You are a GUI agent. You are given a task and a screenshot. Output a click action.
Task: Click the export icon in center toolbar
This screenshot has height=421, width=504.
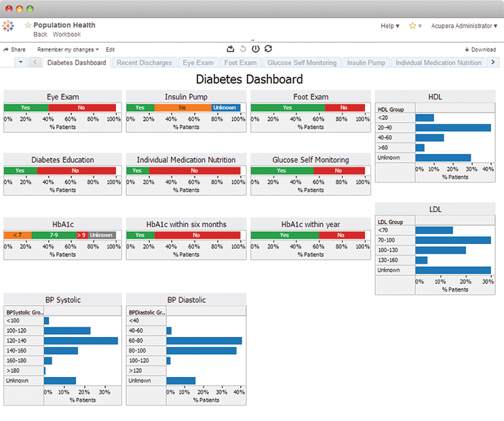click(230, 49)
